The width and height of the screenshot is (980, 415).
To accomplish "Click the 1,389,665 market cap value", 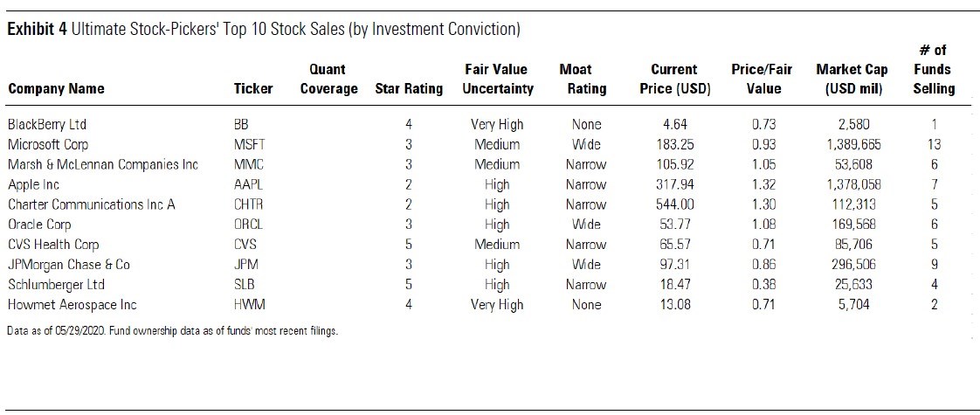I will (x=846, y=145).
